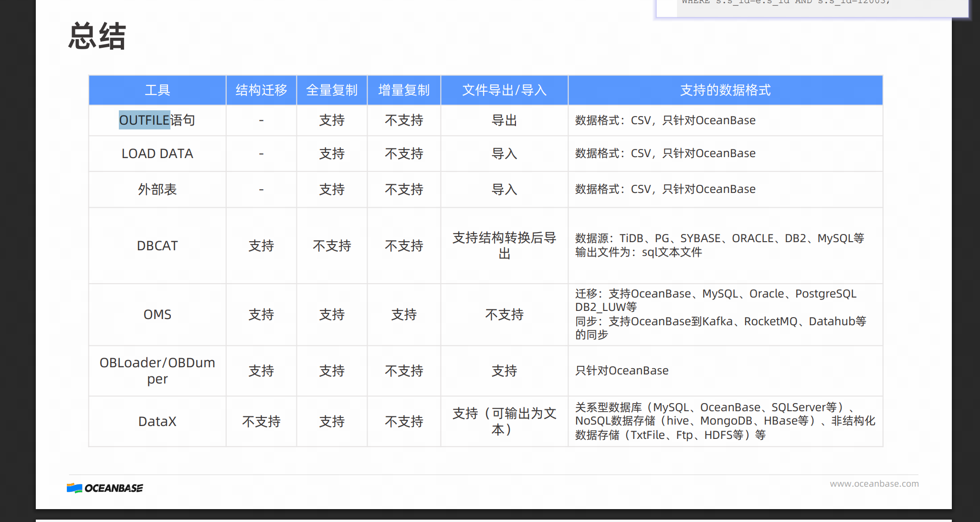Select the 结构迁移 column header
The height and width of the screenshot is (522, 980).
(261, 90)
